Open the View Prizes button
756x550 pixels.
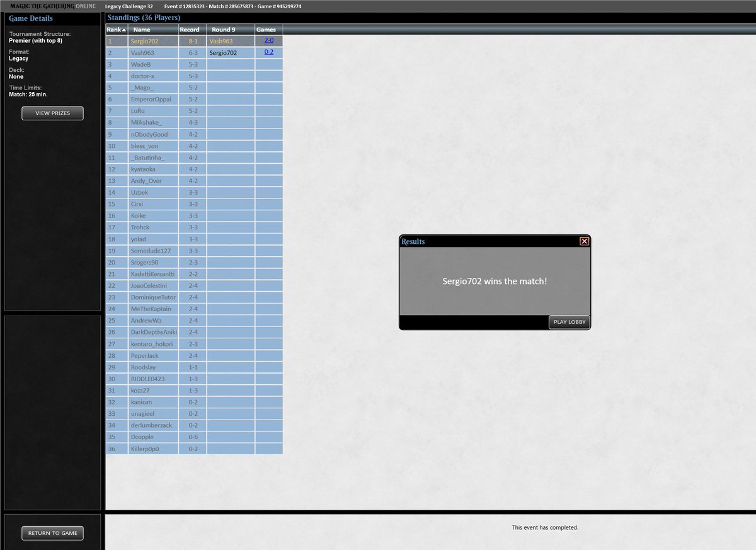pos(52,113)
